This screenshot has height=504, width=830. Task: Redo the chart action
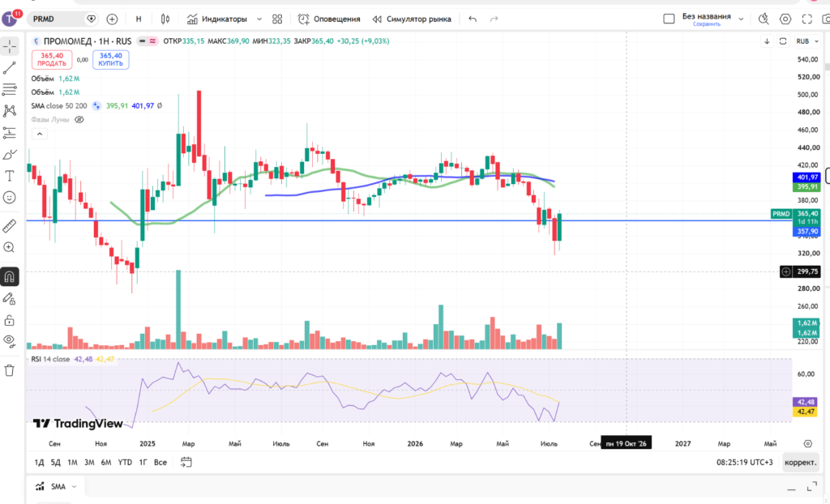tap(494, 19)
